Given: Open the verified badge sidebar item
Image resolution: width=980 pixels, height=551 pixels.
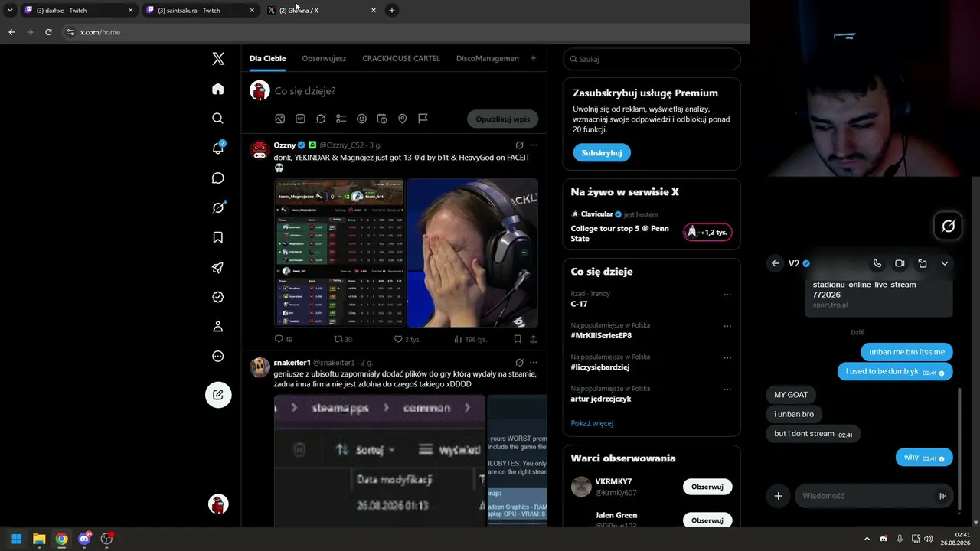Looking at the screenshot, I should (x=218, y=297).
